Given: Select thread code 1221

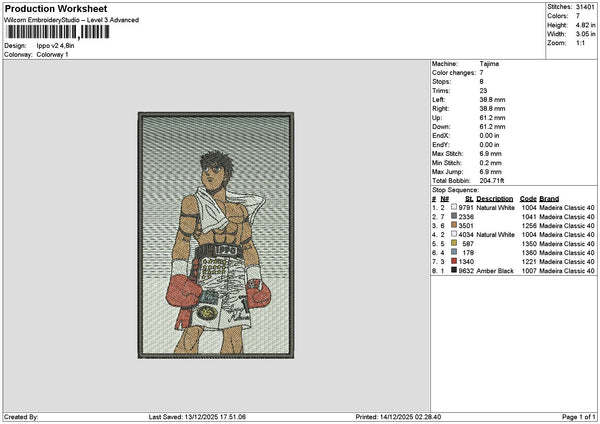Looking at the screenshot, I should [529, 262].
